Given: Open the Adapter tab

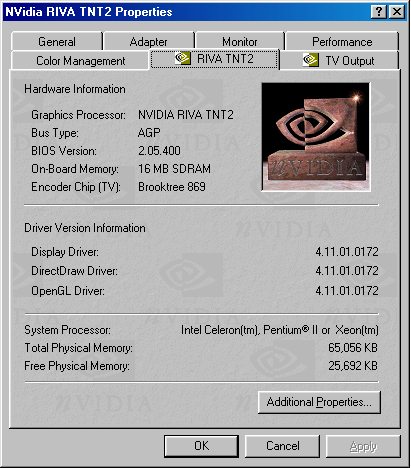Looking at the screenshot, I should [149, 42].
